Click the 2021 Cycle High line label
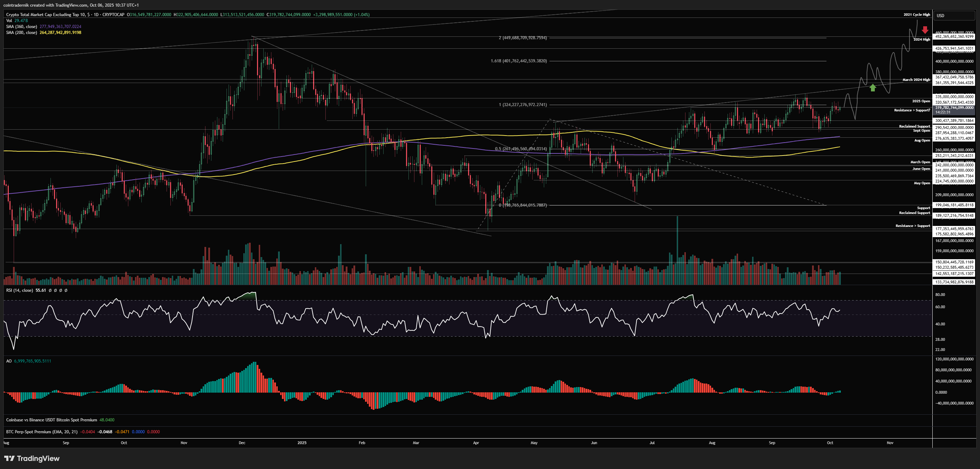The image size is (980, 469). tap(917, 14)
